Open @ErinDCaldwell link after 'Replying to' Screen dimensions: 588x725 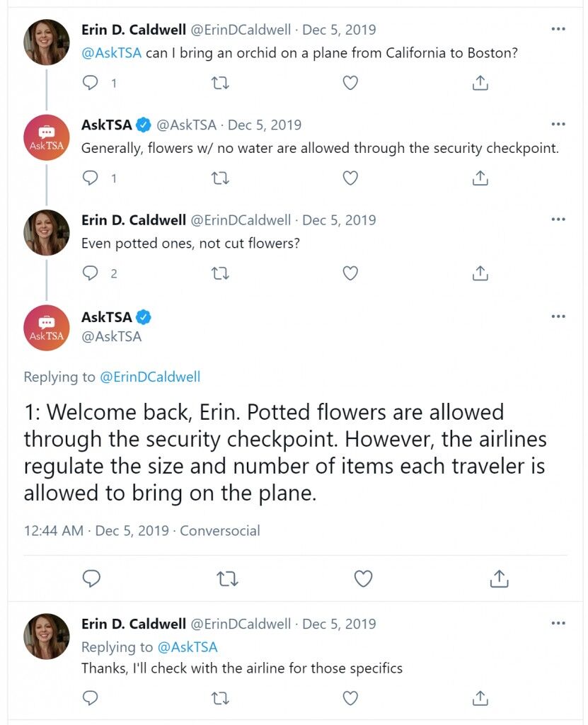pyautogui.click(x=150, y=377)
